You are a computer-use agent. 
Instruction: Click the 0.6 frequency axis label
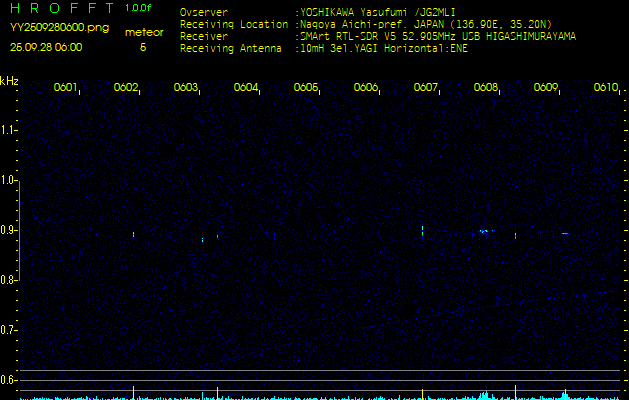[x=8, y=380]
